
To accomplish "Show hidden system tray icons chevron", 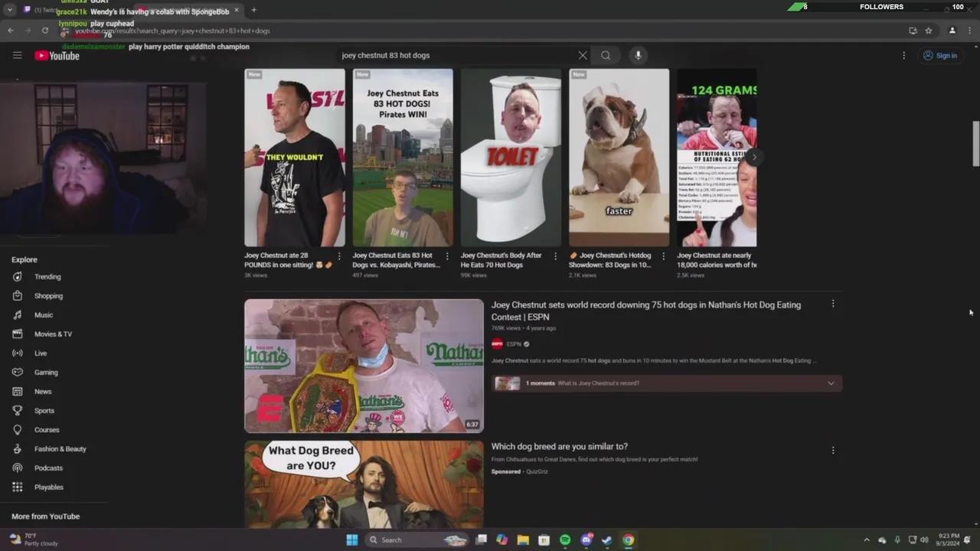I will coord(867,540).
